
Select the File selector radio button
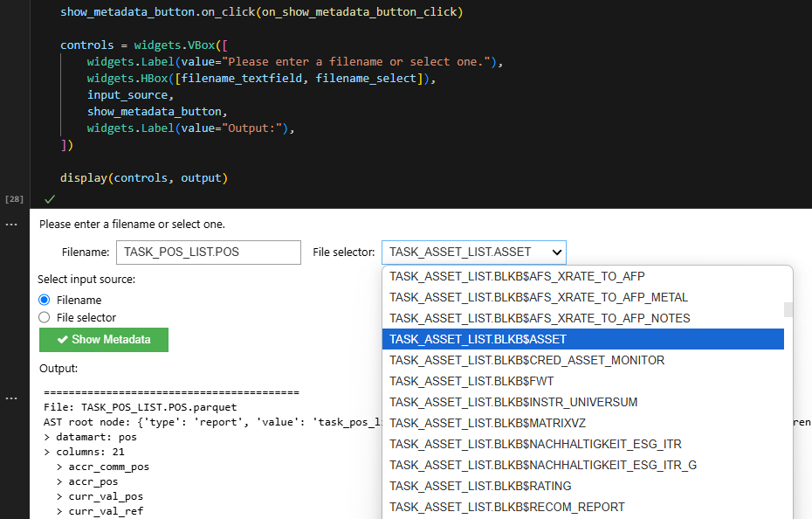(44, 317)
